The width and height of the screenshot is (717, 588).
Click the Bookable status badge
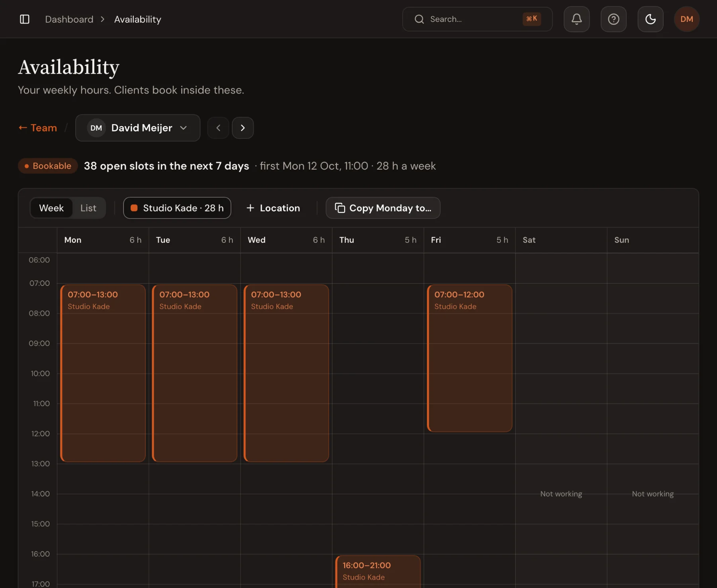(x=48, y=166)
